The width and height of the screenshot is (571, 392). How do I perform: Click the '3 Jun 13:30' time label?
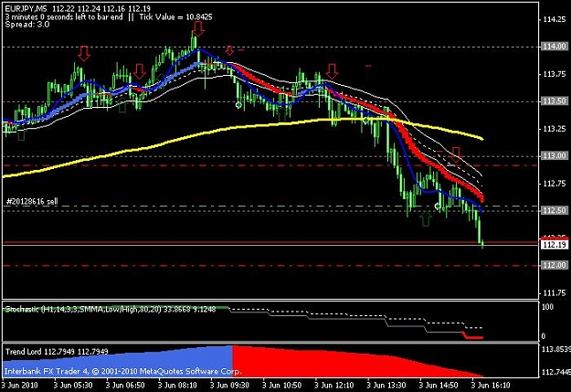tap(386, 385)
